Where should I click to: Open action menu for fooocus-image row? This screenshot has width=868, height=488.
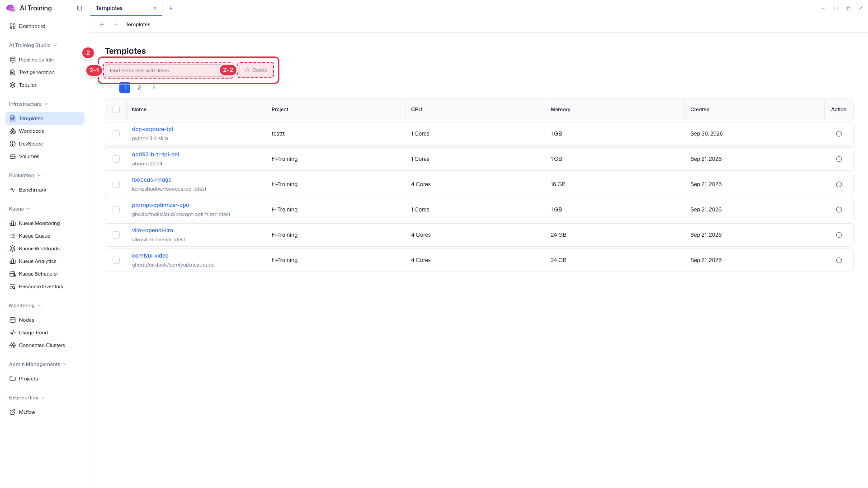(x=839, y=184)
